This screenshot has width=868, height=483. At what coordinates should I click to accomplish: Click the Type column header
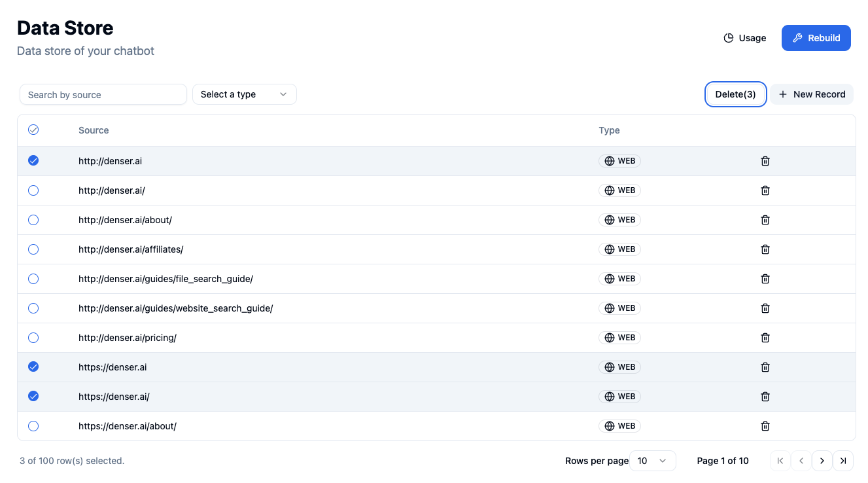[609, 130]
